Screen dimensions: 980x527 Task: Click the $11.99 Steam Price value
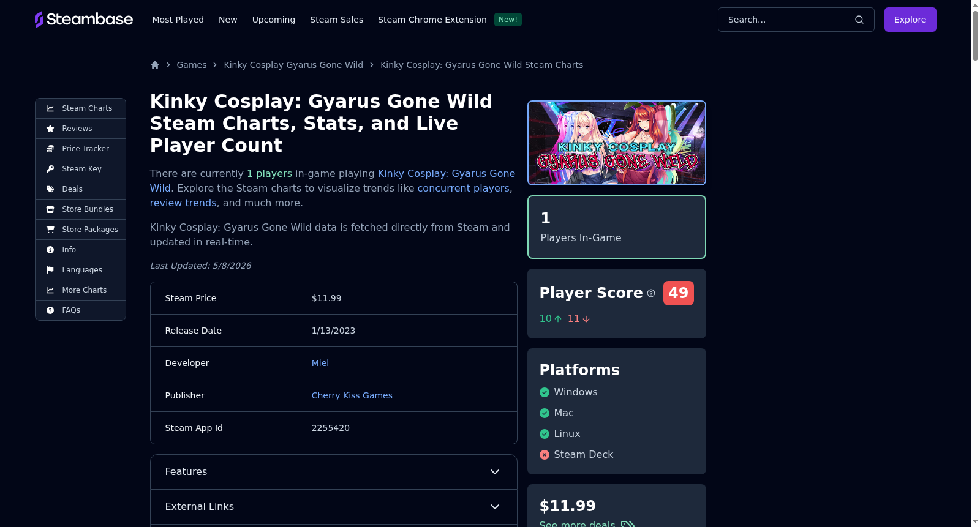326,298
